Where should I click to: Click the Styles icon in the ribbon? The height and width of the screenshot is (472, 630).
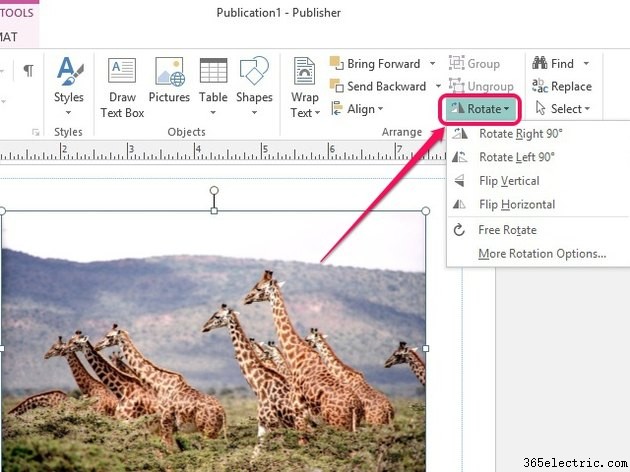69,72
